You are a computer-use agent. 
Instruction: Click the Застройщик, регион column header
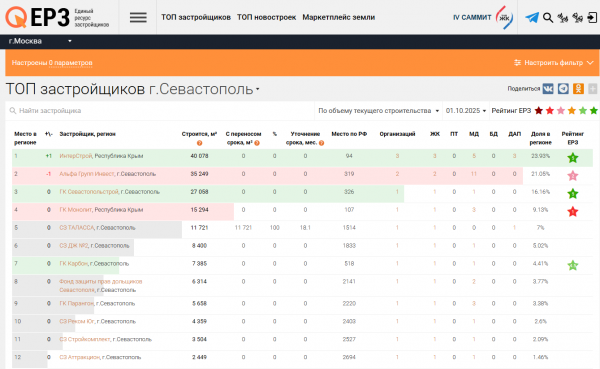[87, 134]
